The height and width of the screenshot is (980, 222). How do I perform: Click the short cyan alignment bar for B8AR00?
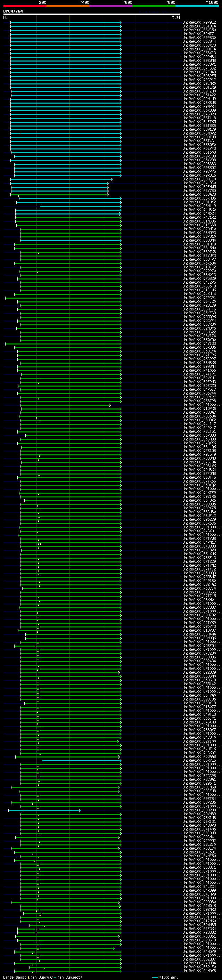(45, 810)
